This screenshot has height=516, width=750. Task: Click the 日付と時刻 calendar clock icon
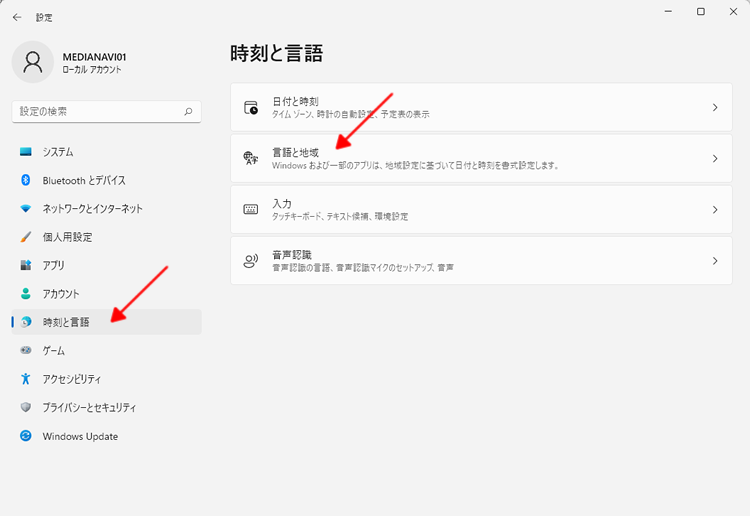251,107
